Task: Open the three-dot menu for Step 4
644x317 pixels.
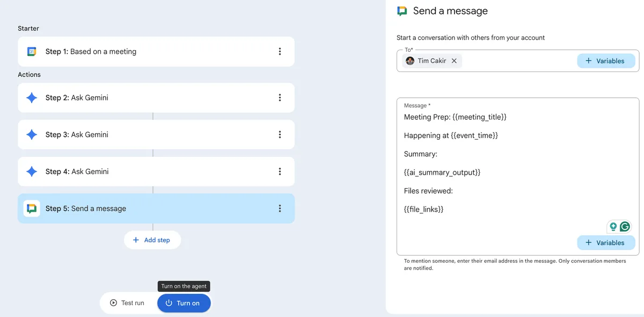Action: 280,172
